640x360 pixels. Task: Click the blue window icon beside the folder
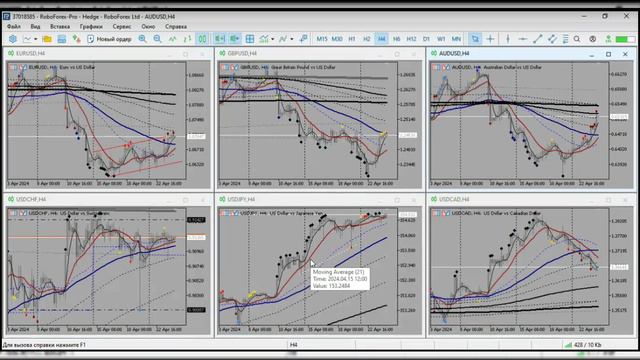pyautogui.click(x=62, y=39)
